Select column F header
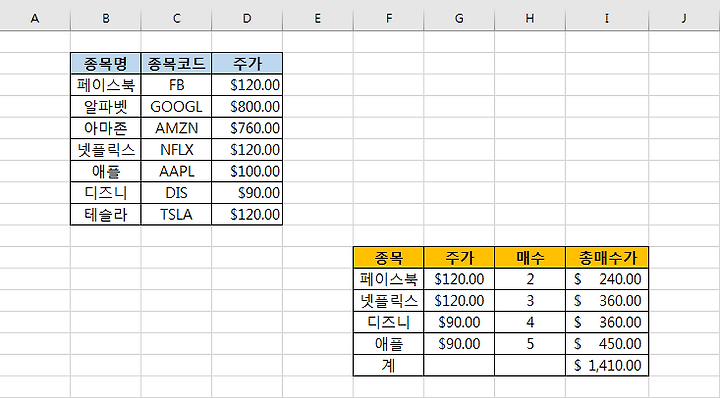The width and height of the screenshot is (720, 398). (x=388, y=18)
